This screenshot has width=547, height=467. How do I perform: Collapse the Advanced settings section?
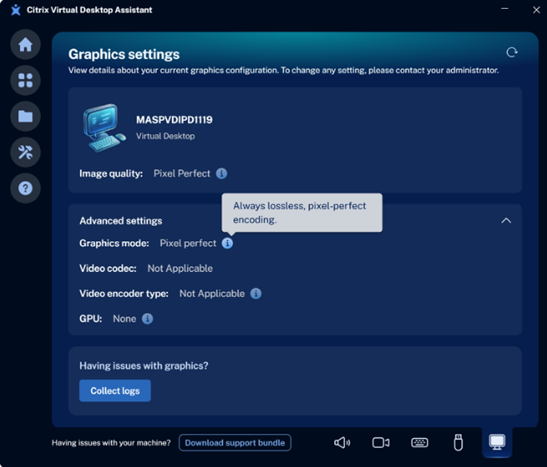click(x=506, y=221)
